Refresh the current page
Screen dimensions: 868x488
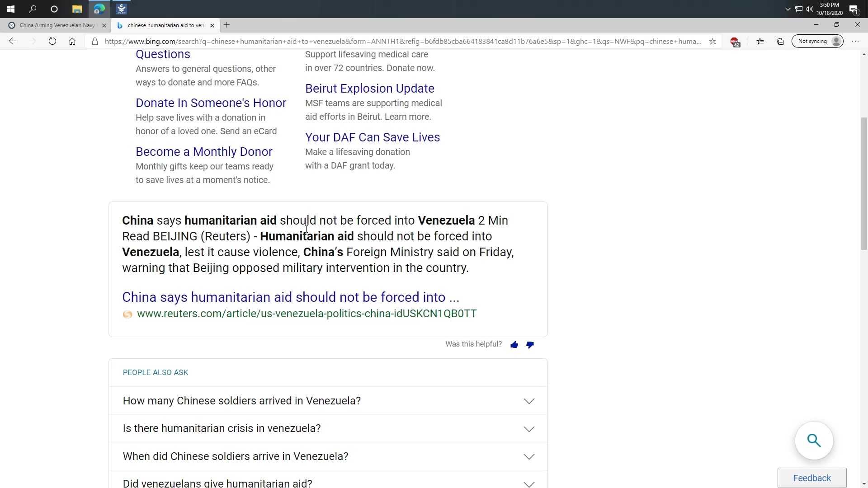[52, 41]
